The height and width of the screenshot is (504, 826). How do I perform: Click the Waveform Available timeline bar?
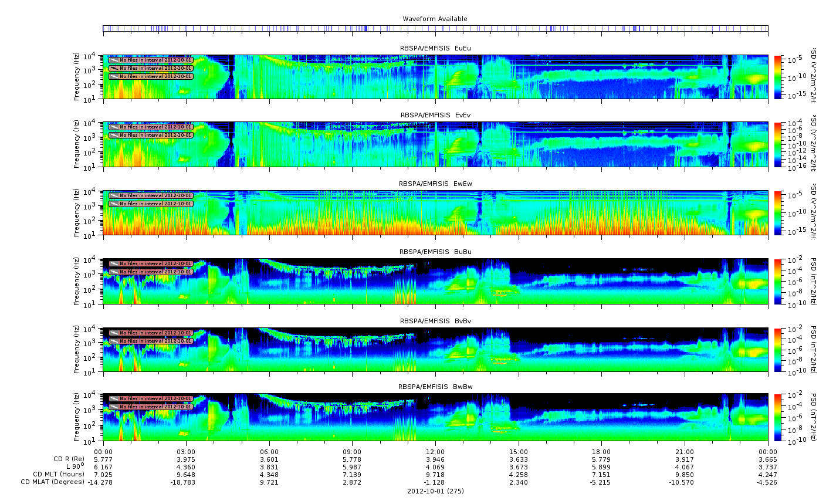point(435,28)
